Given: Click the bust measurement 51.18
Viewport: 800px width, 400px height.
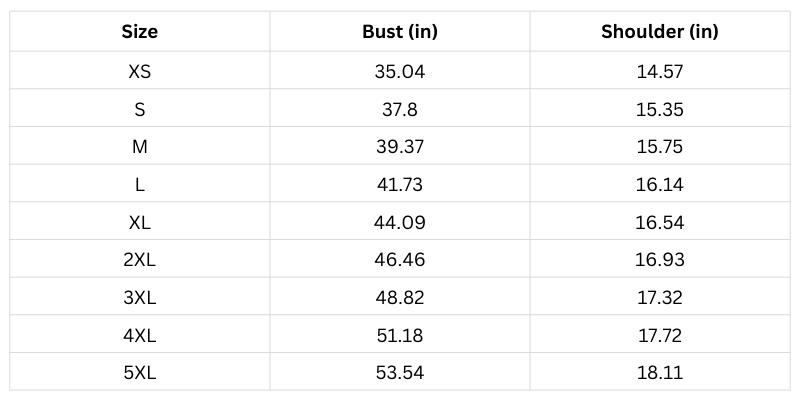Looking at the screenshot, I should tap(400, 336).
